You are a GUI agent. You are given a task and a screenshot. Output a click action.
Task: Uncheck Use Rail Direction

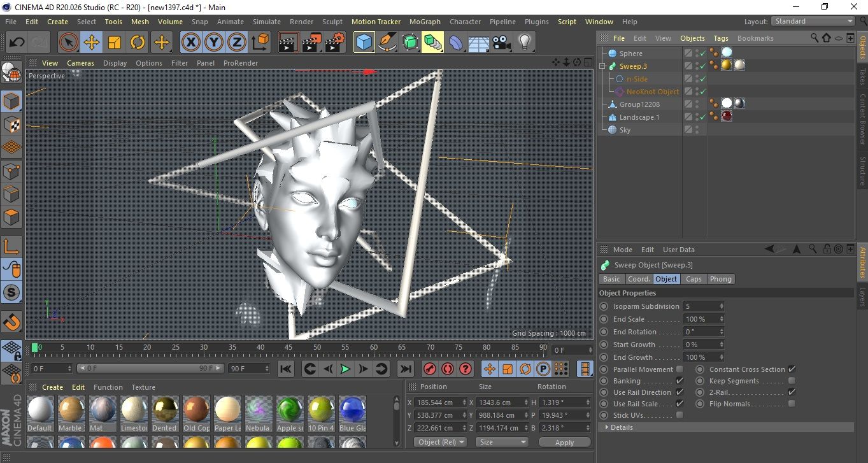679,392
